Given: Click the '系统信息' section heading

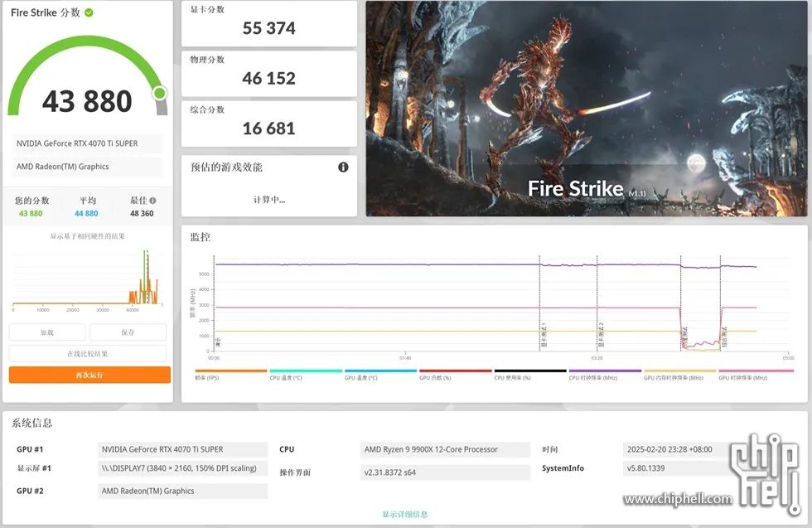Looking at the screenshot, I should 32,423.
